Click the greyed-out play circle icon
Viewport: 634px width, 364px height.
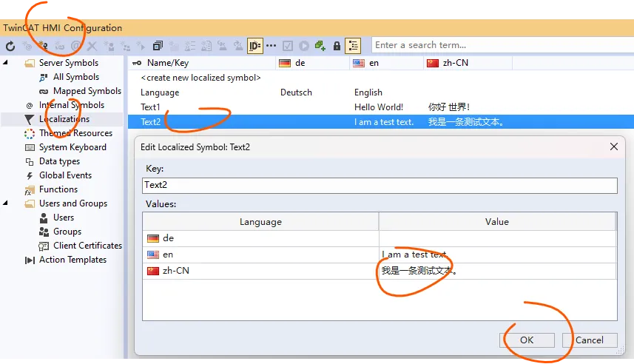303,46
